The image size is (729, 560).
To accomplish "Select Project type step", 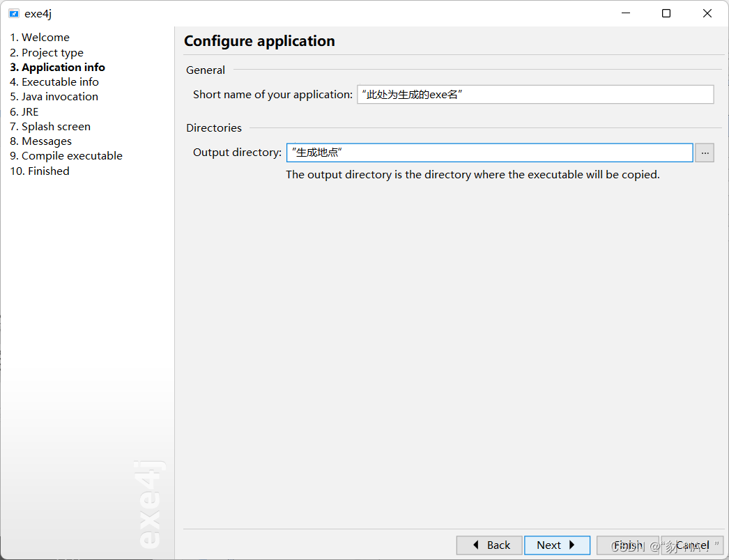I will [x=47, y=52].
